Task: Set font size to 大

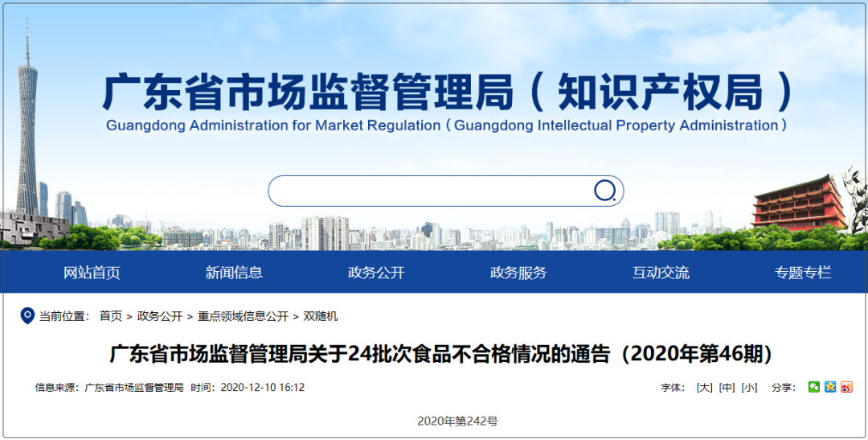Action: (704, 388)
